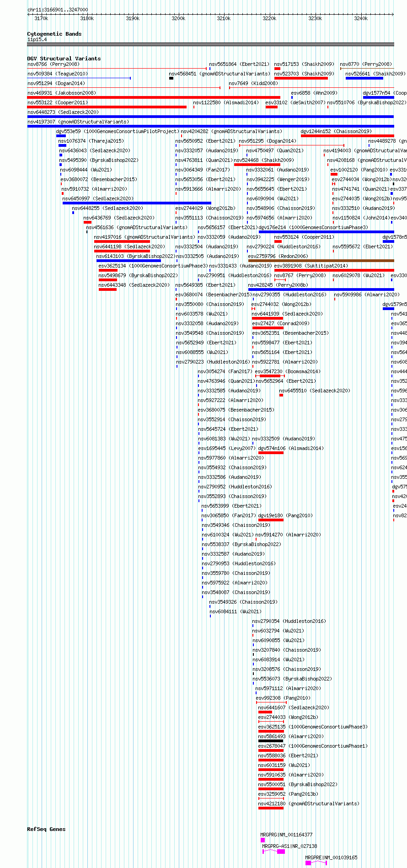Open variant nsv1122580 (Alsmadi2014) label
The height and width of the screenshot is (868, 407).
click(226, 102)
